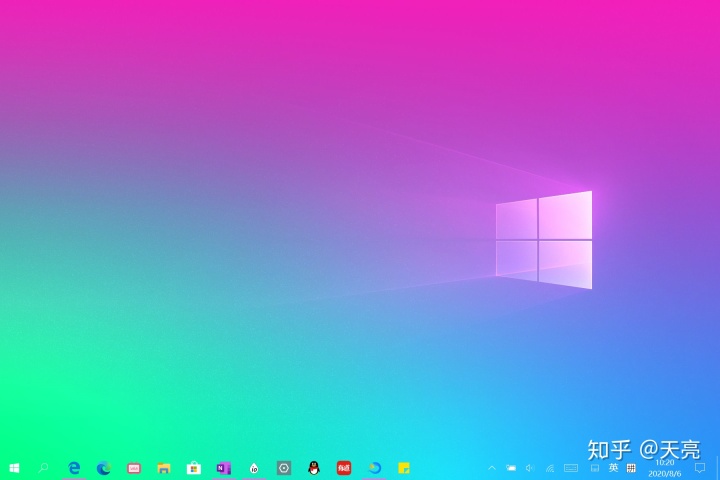Launch new Chromium Edge browser
This screenshot has height=480, width=720.
tap(104, 468)
